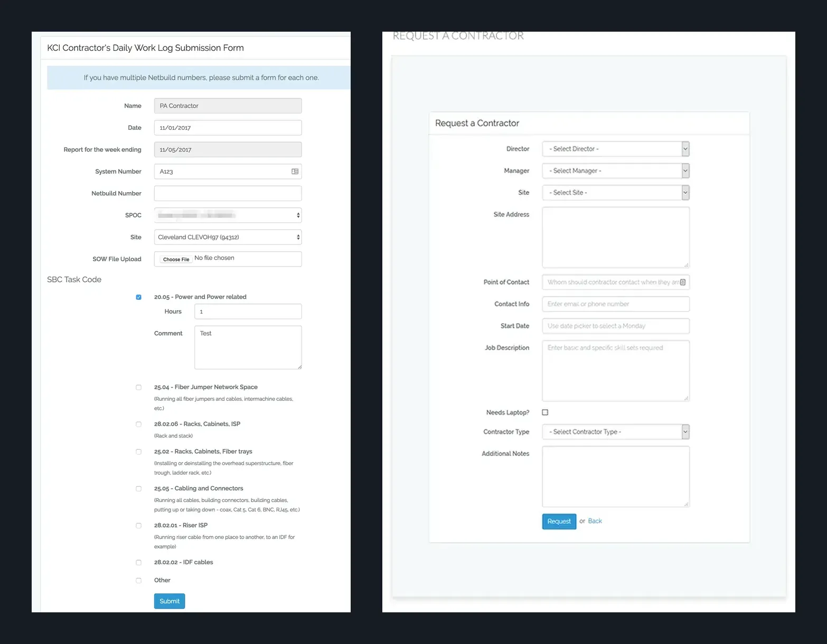Click the Request a Contractor panel heading
Viewport: 827px width, 644px height.
477,123
